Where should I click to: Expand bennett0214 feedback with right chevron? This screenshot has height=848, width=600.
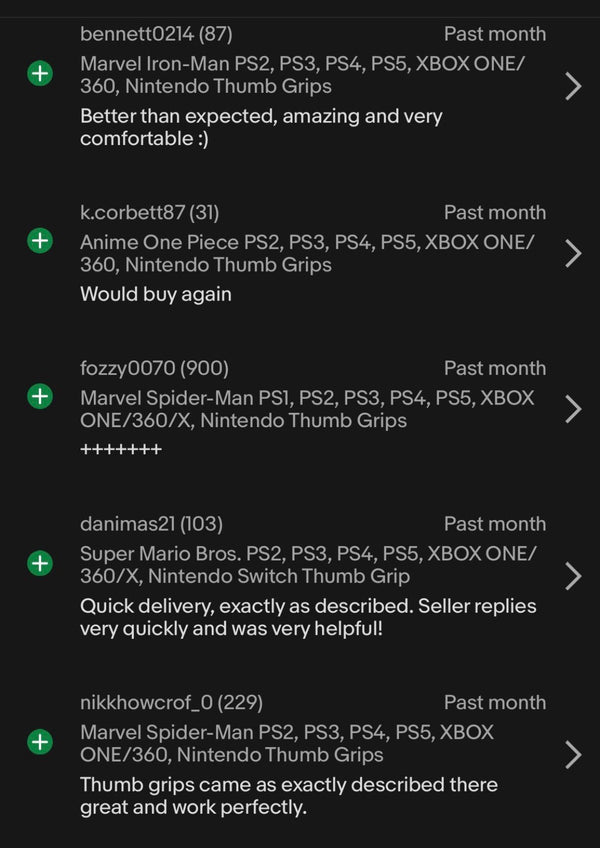[x=573, y=86]
